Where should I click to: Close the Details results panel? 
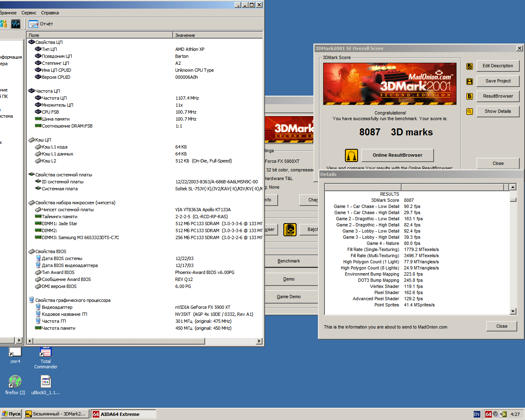(x=502, y=326)
